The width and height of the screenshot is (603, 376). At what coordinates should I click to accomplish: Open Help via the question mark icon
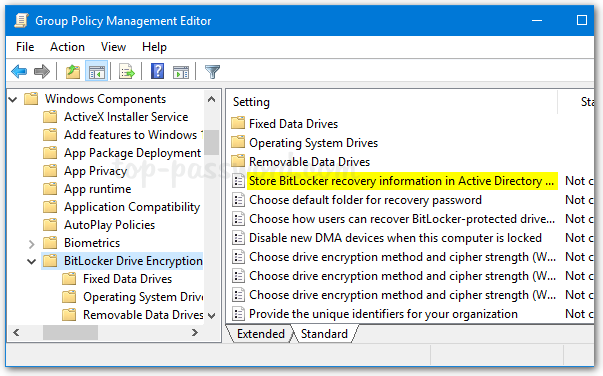(157, 72)
